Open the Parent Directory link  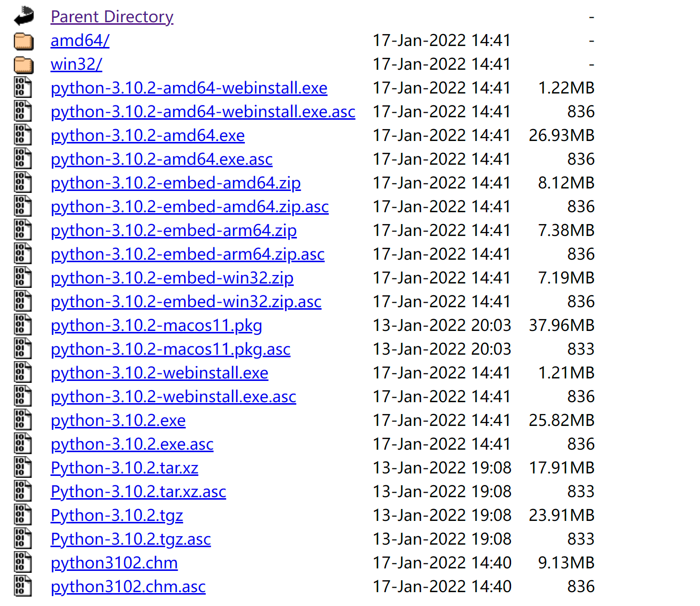click(112, 16)
